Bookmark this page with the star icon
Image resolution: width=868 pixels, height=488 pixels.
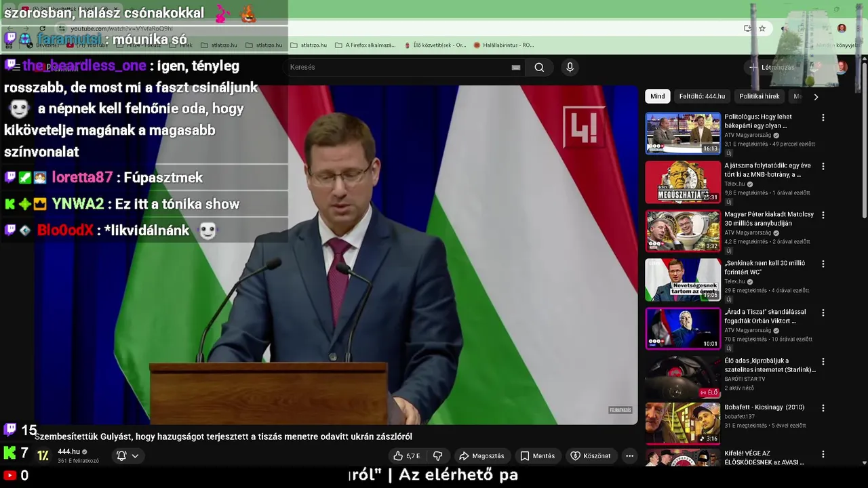(x=762, y=28)
